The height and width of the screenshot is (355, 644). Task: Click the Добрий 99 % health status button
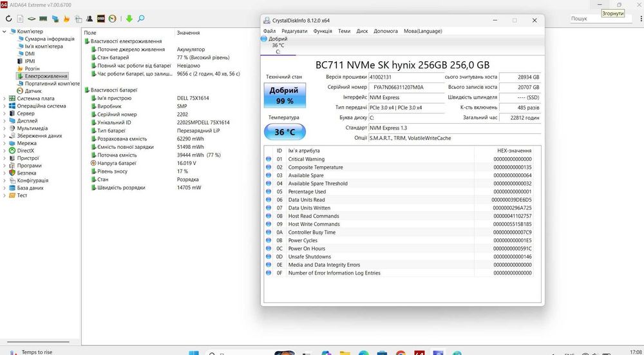[x=285, y=96]
